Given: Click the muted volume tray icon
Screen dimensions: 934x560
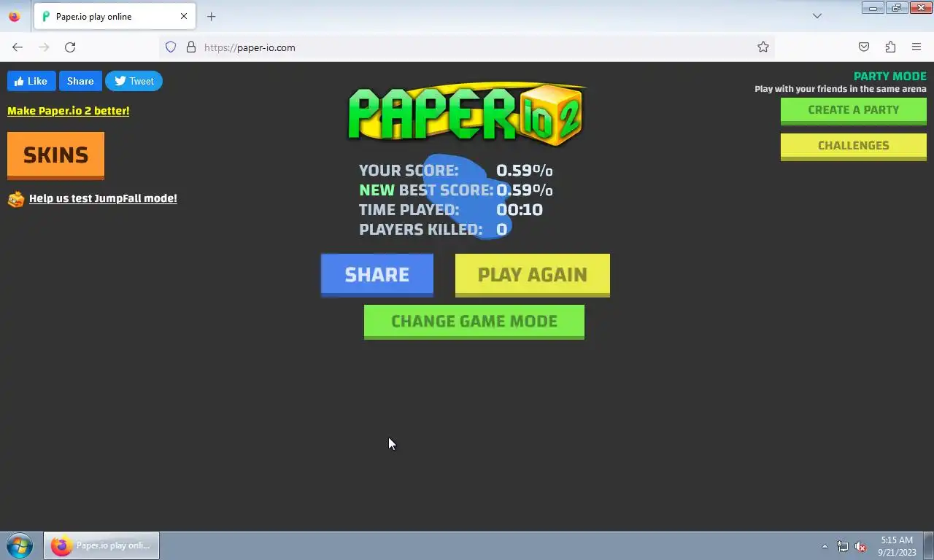Looking at the screenshot, I should click(x=861, y=546).
